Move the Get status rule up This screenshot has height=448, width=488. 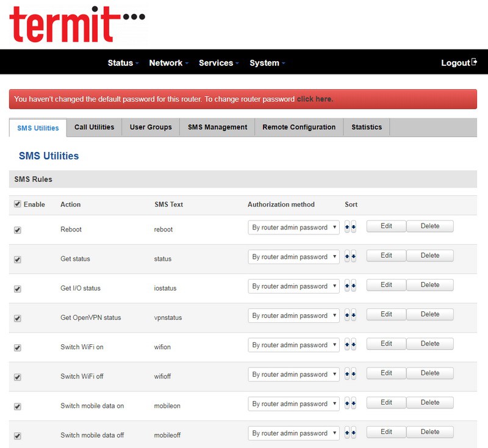pos(347,257)
